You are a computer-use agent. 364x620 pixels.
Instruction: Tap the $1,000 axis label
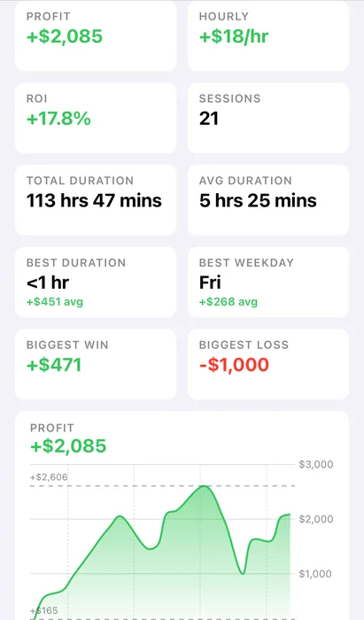315,574
